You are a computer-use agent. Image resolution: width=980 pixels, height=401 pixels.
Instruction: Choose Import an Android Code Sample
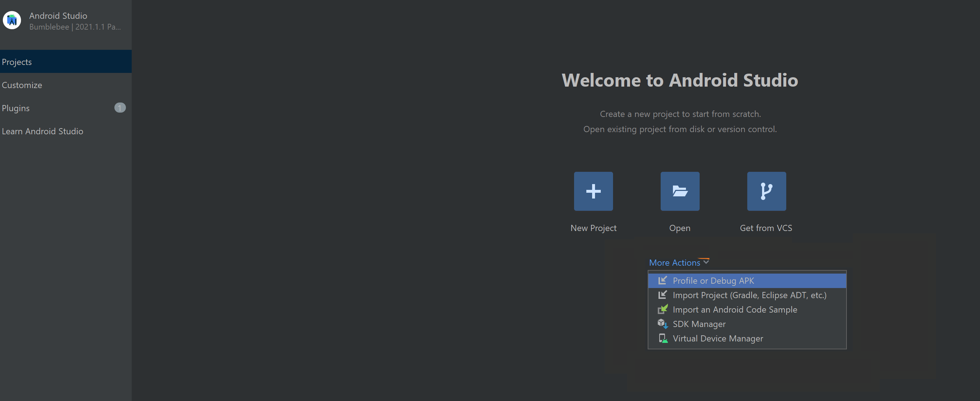point(735,309)
